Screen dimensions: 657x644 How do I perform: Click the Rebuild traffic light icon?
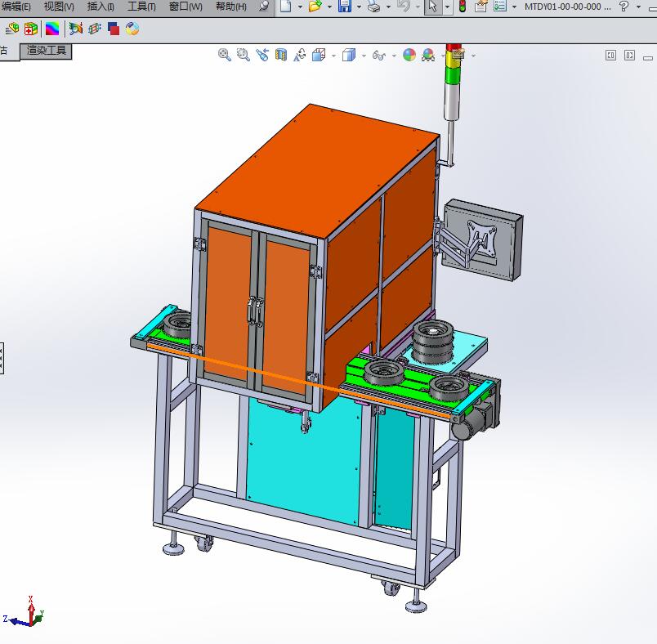pyautogui.click(x=463, y=6)
